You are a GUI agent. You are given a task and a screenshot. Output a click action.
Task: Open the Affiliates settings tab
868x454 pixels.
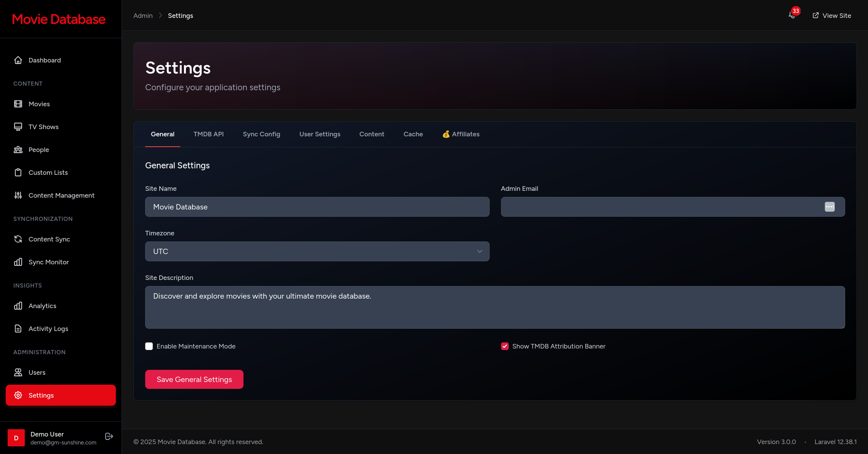tap(461, 134)
